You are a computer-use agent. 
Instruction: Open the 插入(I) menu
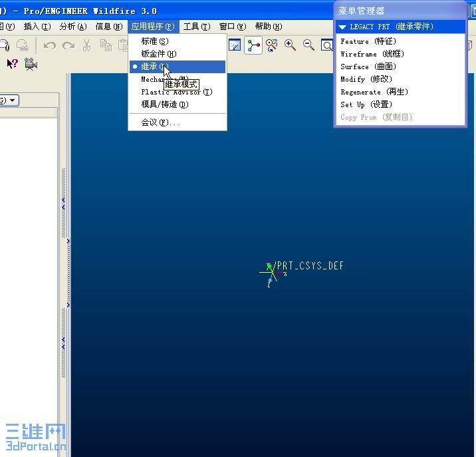(x=37, y=27)
